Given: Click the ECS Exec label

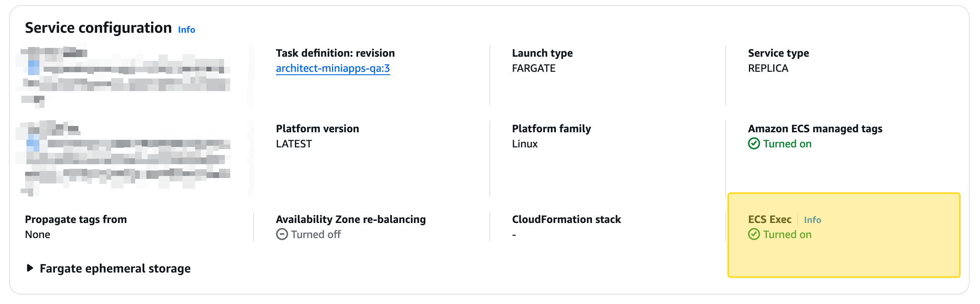Looking at the screenshot, I should [x=769, y=220].
